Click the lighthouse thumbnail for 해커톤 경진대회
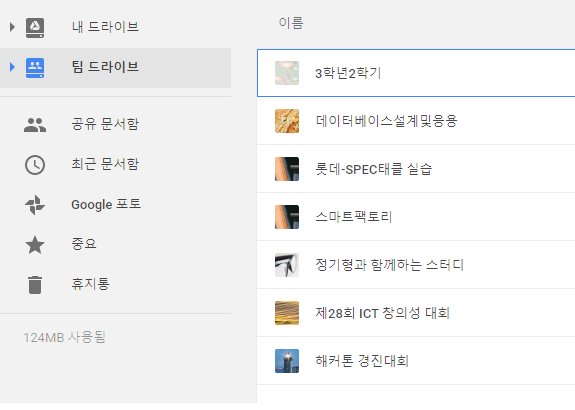 pyautogui.click(x=287, y=361)
